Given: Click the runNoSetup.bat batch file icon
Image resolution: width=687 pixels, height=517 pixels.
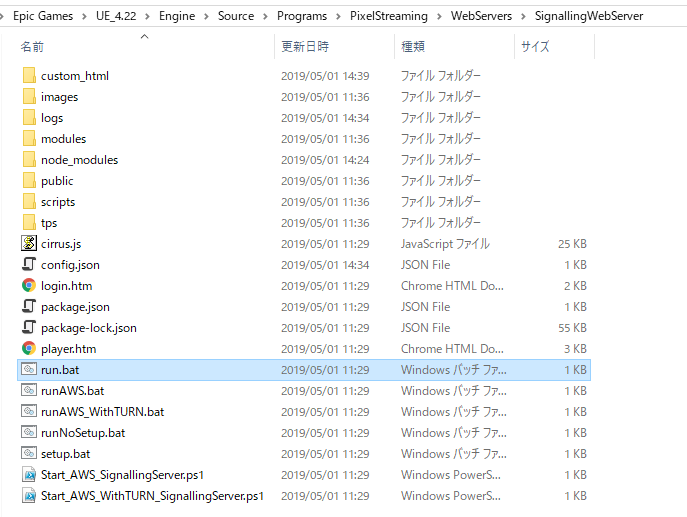Looking at the screenshot, I should tap(29, 432).
